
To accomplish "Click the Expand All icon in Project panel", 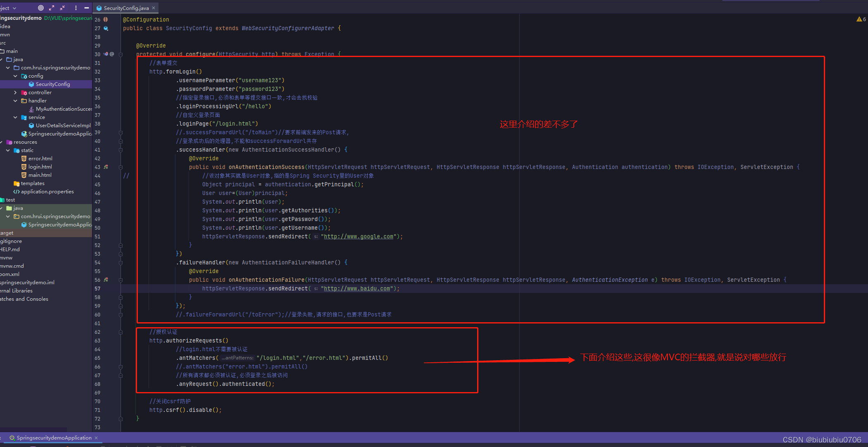I will click(52, 8).
